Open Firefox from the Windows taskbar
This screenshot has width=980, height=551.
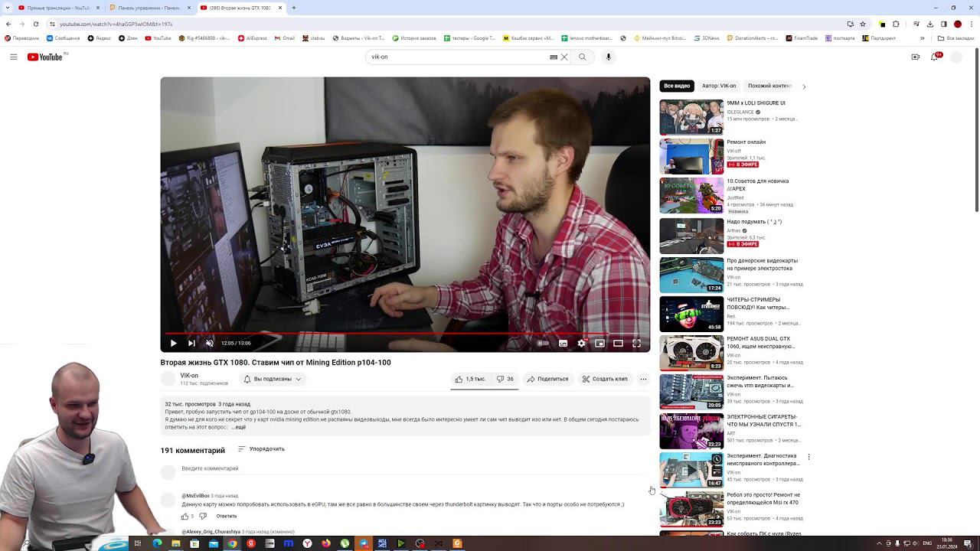coord(326,543)
